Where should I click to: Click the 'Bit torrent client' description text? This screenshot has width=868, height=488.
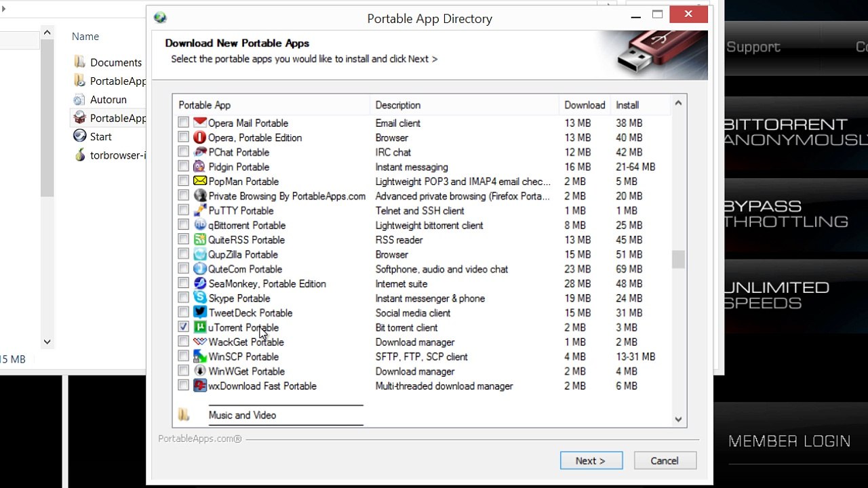407,327
